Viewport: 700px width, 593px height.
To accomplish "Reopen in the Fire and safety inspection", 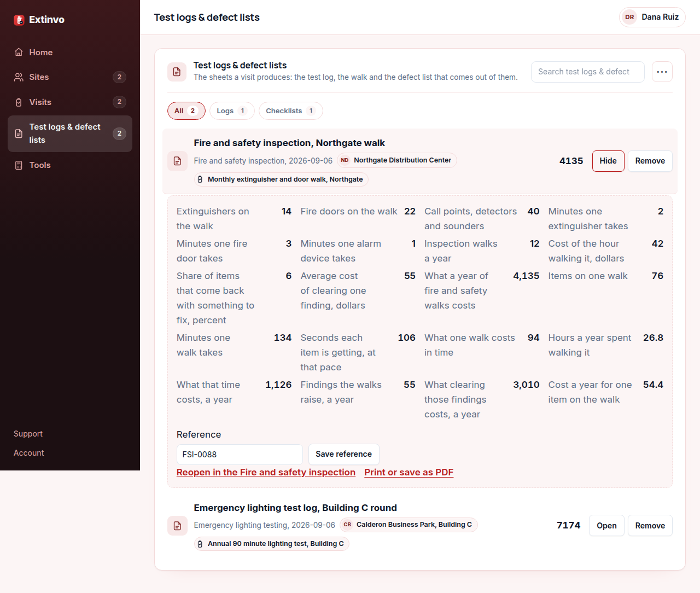I will [266, 472].
